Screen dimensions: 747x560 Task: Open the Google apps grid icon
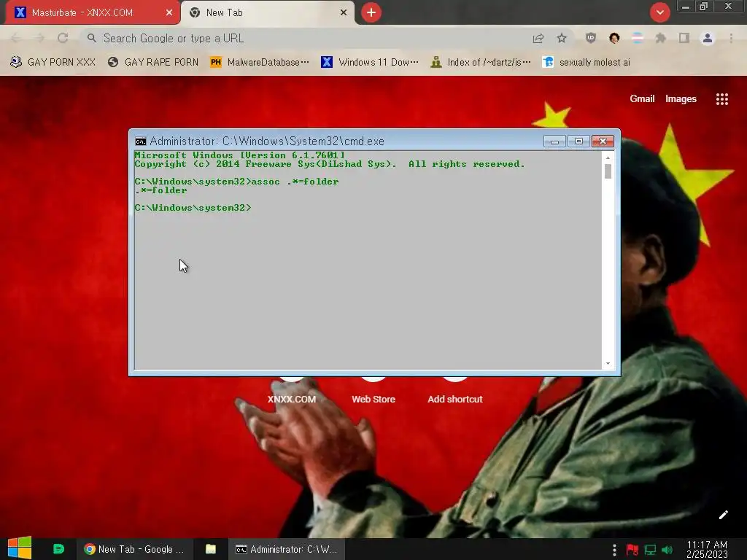pos(721,99)
